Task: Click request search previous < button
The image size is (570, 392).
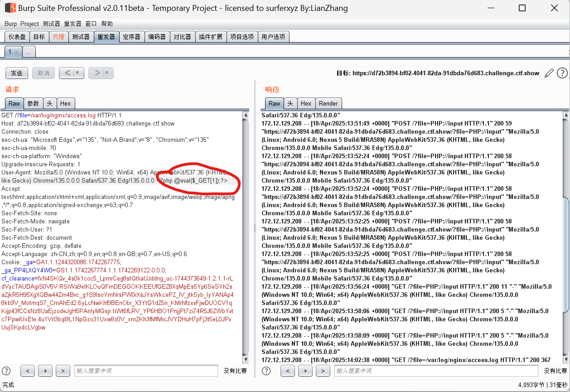Action: click(28, 371)
